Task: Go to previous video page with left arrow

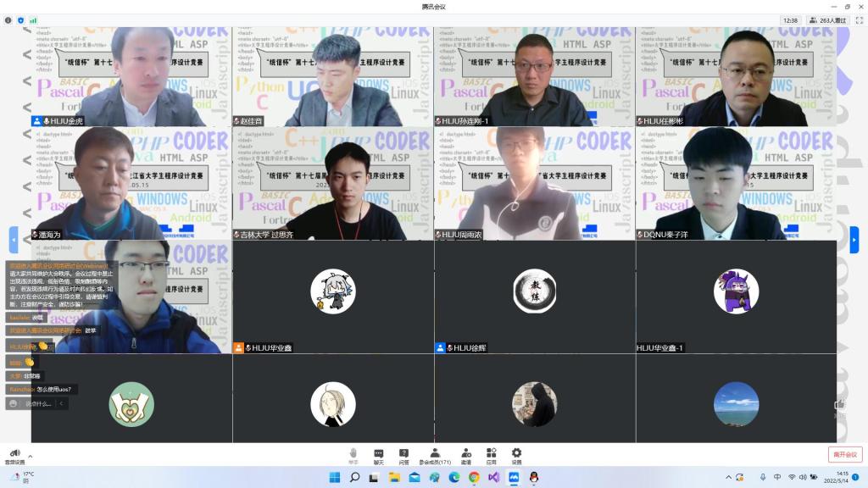Action: pyautogui.click(x=14, y=239)
